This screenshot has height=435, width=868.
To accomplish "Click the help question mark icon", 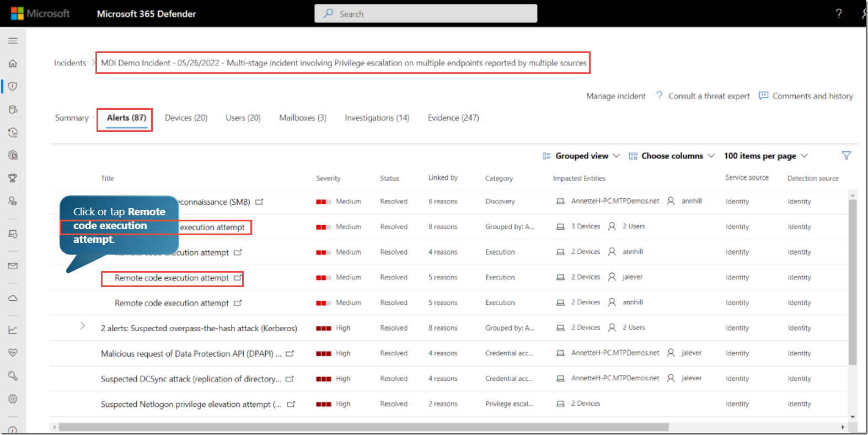I will (x=839, y=13).
